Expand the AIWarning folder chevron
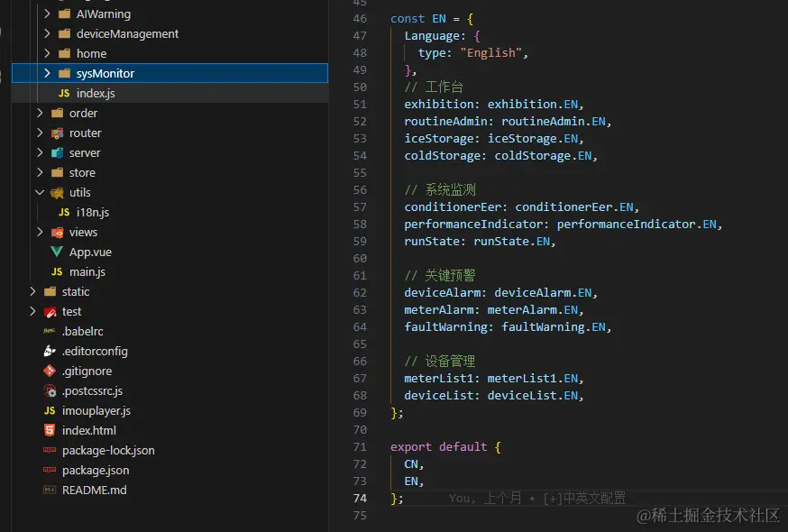 [47, 14]
